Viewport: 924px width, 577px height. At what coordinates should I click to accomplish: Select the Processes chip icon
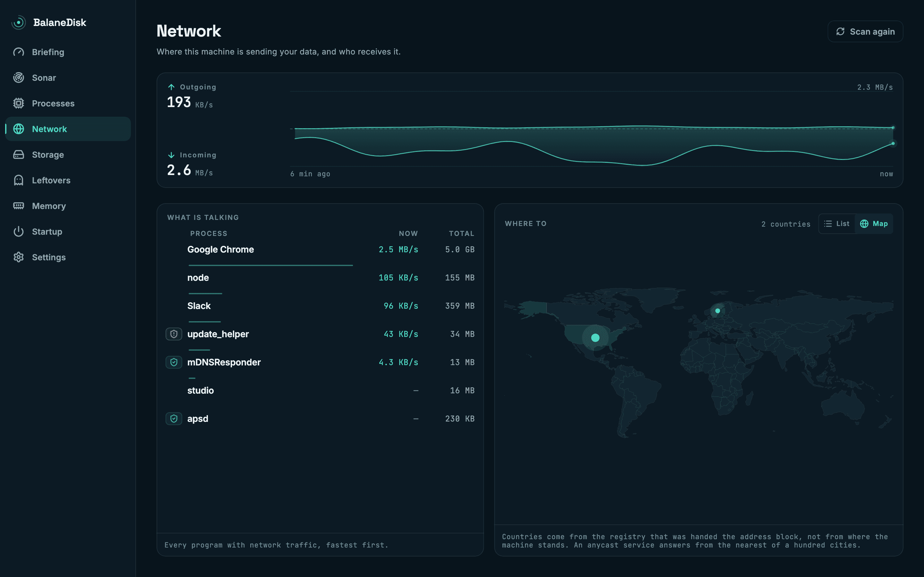[x=18, y=103]
